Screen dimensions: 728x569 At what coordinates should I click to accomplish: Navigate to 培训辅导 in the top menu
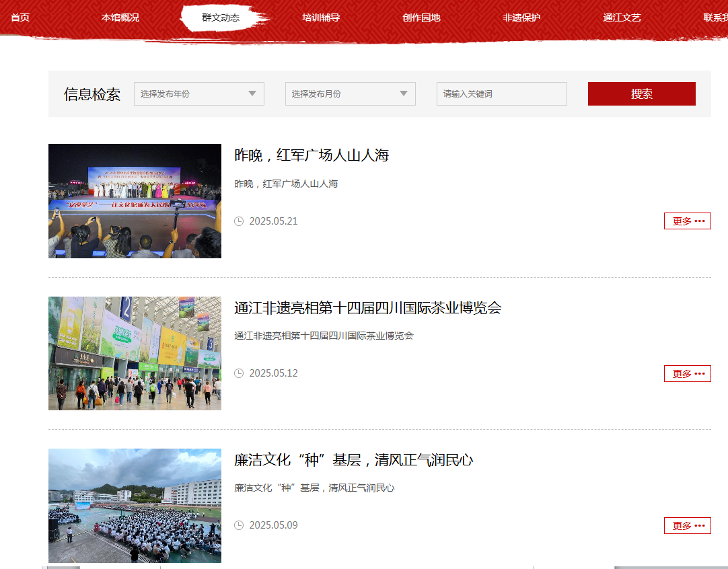pyautogui.click(x=321, y=17)
